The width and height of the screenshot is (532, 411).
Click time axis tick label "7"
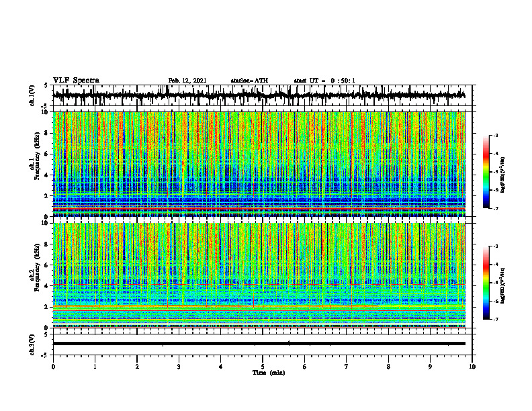pyautogui.click(x=347, y=367)
